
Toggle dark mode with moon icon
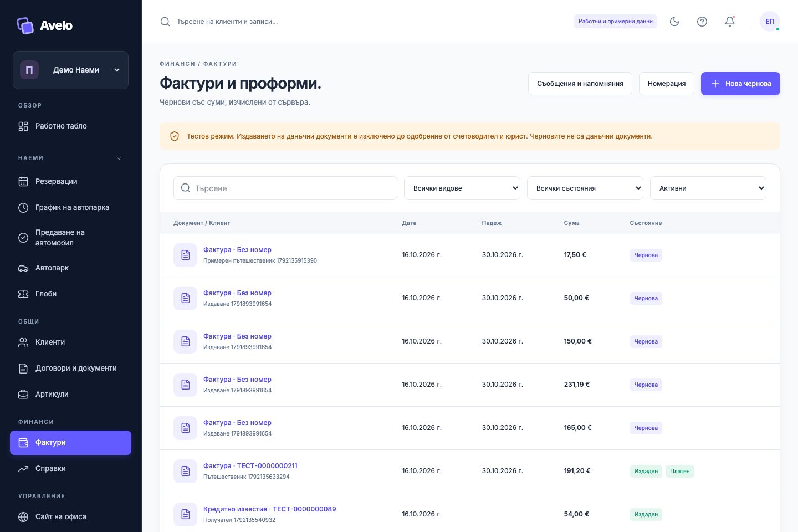pyautogui.click(x=674, y=22)
